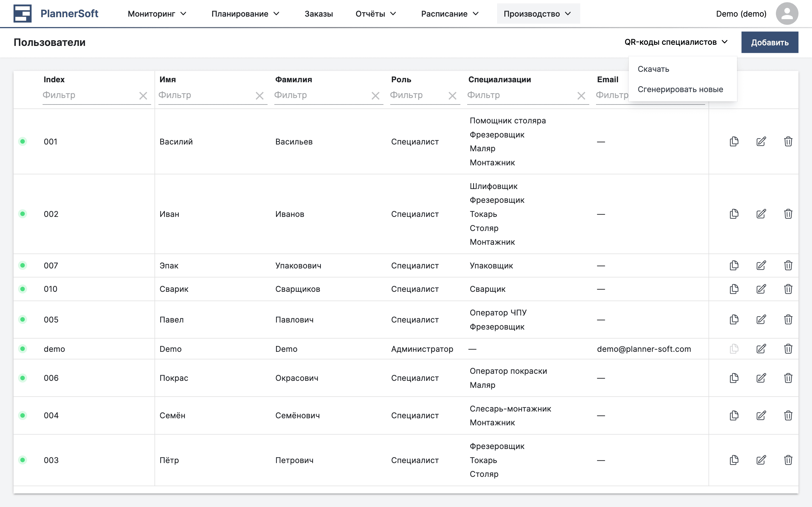Delete user Эпак Упаковович
The image size is (812, 507).
788,266
